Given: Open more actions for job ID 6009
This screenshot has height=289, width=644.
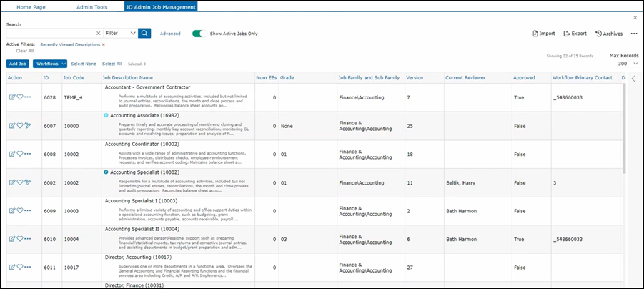Looking at the screenshot, I should 28,210.
